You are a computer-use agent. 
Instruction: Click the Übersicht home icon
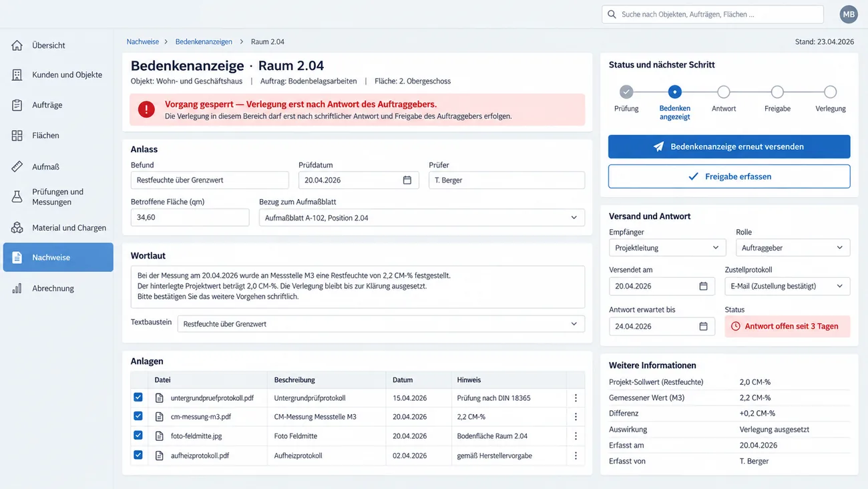tap(17, 45)
